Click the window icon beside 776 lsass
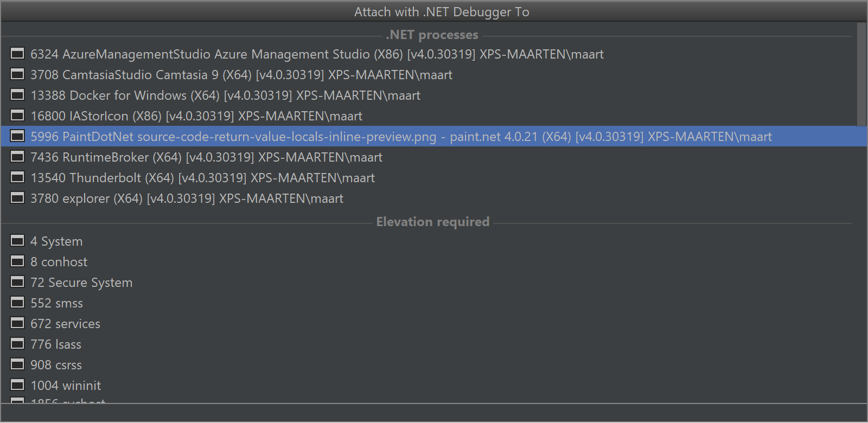 [17, 344]
